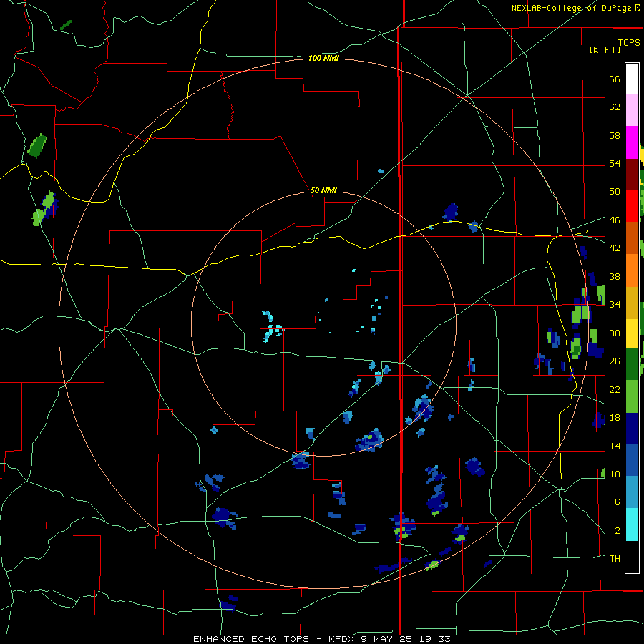
Task: Click the dark green legend swatch
Action: pyautogui.click(x=632, y=364)
